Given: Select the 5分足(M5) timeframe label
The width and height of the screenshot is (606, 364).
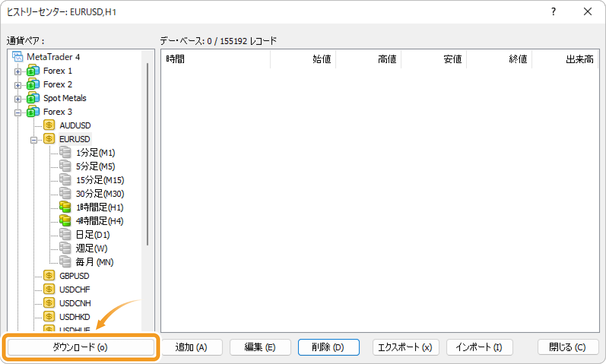Looking at the screenshot, I should pos(95,166).
